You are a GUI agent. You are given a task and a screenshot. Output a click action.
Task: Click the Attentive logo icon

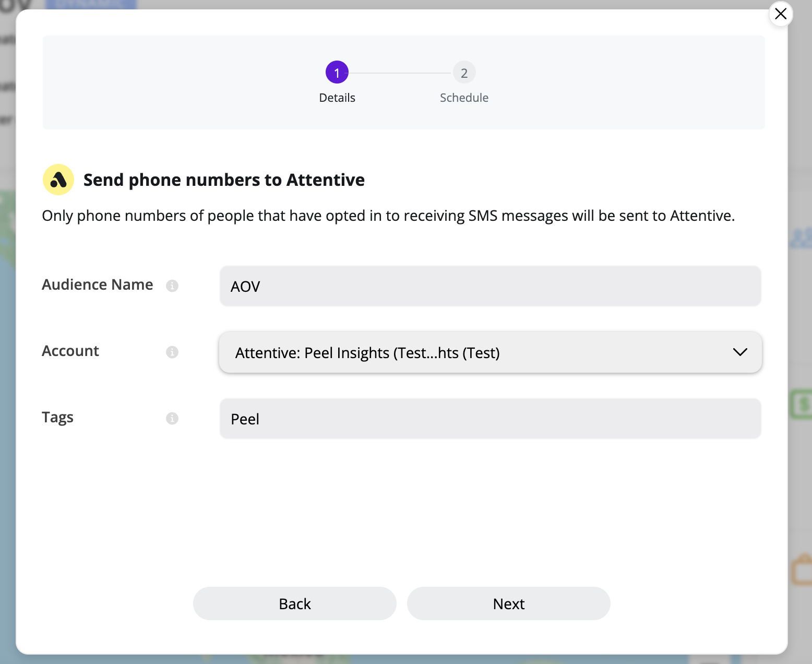point(58,180)
